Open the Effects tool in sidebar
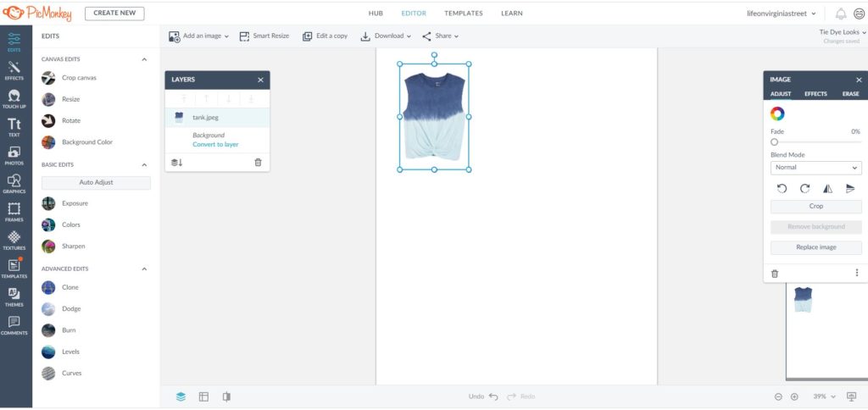Screen dimensions: 868x410 pyautogui.click(x=14, y=69)
